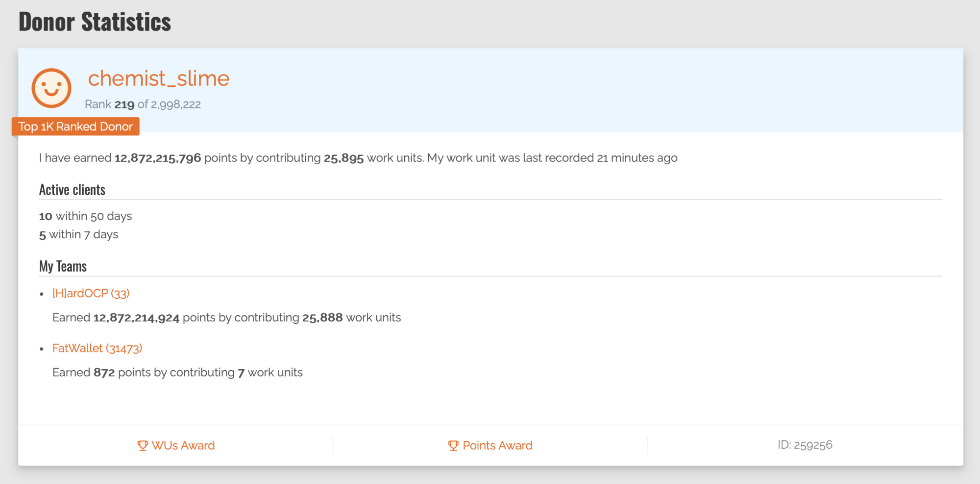Click the WUs Award trophy icon
Screen dimensions: 980x484
point(143,445)
